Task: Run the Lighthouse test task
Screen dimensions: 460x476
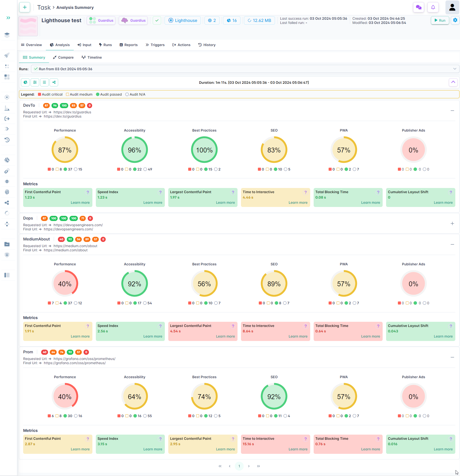Action: (440, 20)
